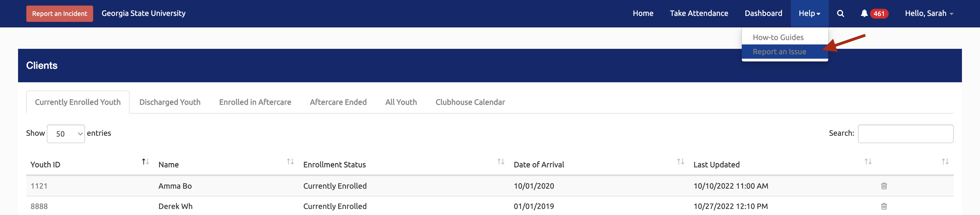Collapse the Help dropdown menu
The image size is (980, 215).
coord(809,14)
